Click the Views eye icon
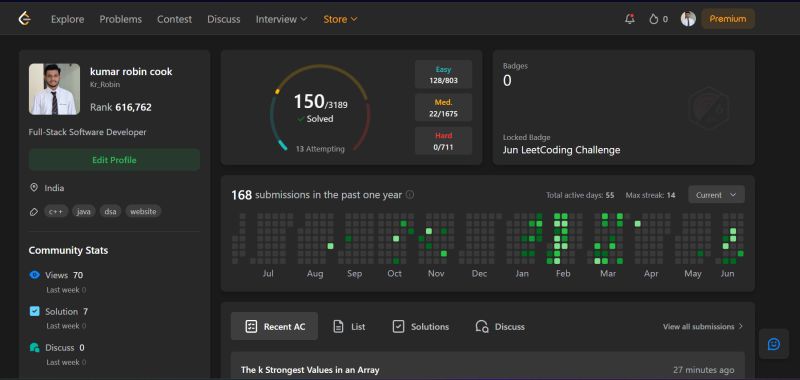Screen dimensions: 800x380 34,275
